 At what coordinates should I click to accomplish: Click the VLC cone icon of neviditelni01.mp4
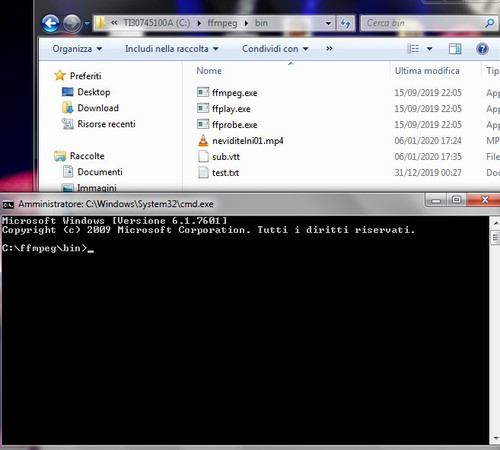coord(203,140)
